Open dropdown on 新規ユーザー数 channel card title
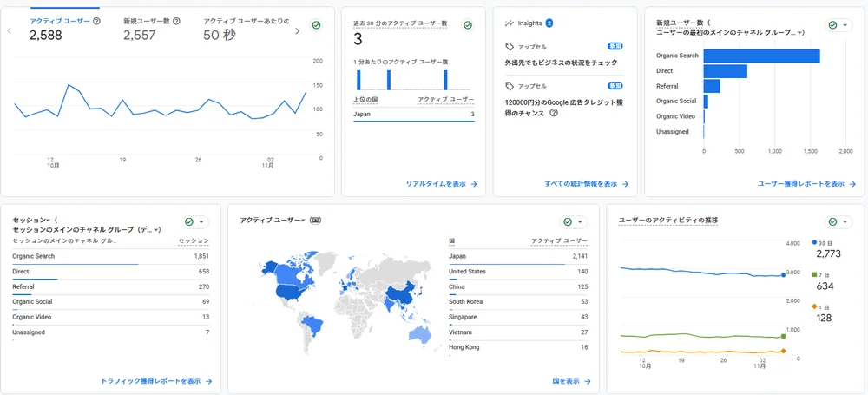Viewport: 868px width, 395px height. click(800, 32)
